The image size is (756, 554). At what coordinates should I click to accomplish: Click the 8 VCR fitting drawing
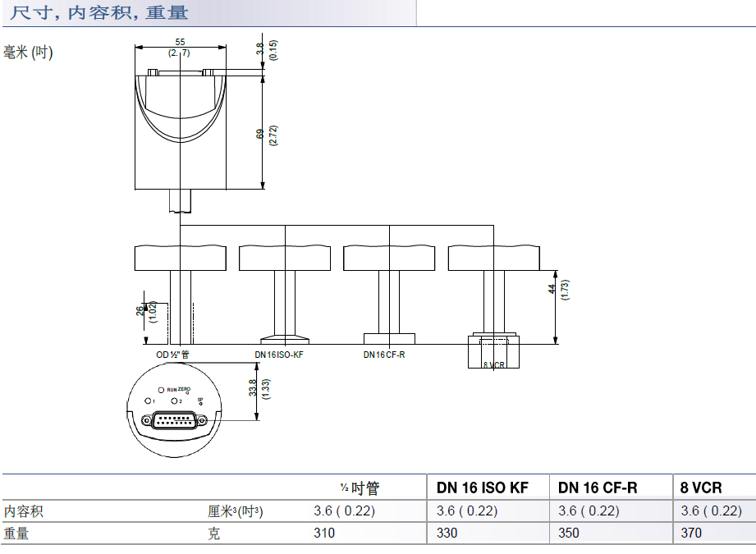tap(493, 351)
